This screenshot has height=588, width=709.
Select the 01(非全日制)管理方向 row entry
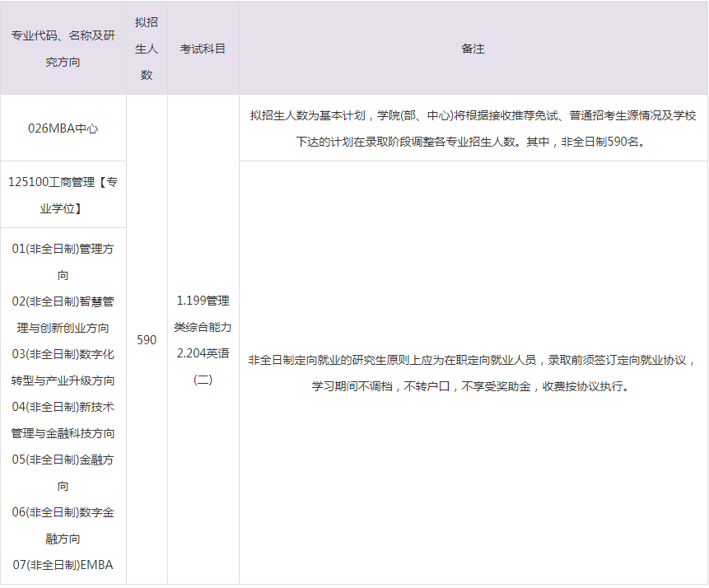click(63, 260)
